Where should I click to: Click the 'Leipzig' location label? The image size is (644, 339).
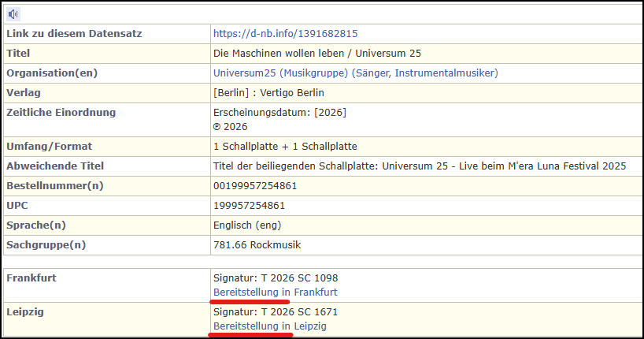25,312
